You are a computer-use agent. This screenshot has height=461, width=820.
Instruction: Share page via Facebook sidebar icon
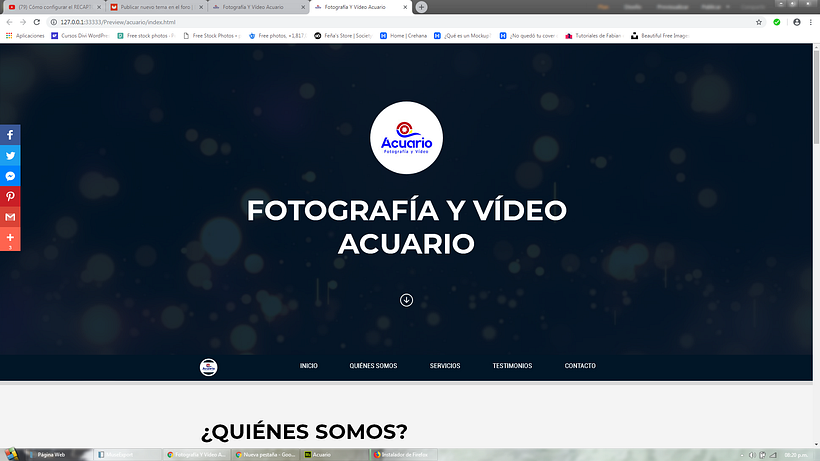pos(10,135)
